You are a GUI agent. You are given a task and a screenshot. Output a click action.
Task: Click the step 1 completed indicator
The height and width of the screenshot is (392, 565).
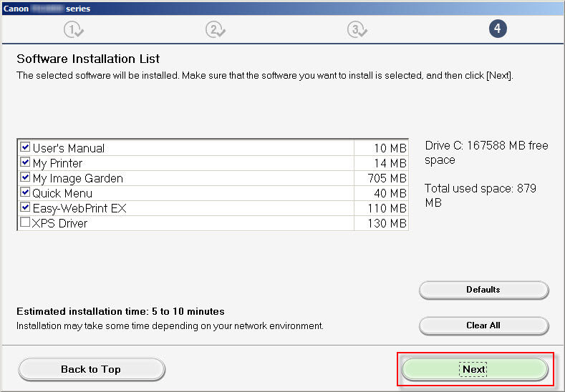pyautogui.click(x=73, y=29)
